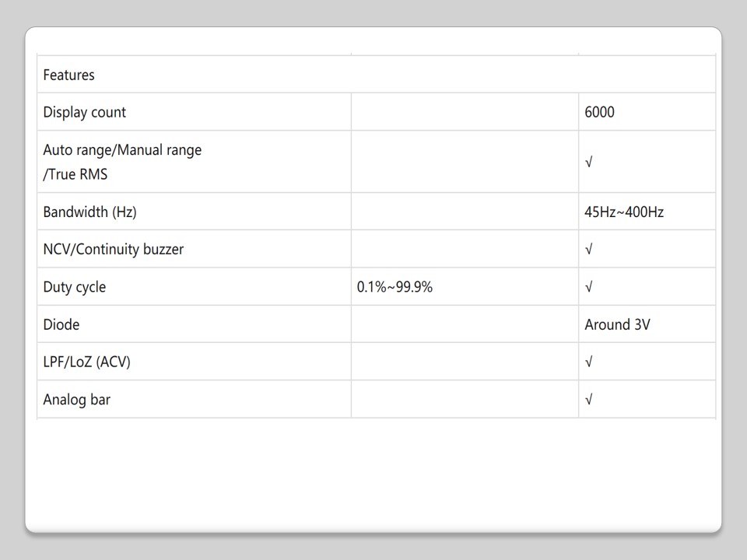747x560 pixels.
Task: Click the empty middle cell in Diode row
Action: (x=465, y=324)
